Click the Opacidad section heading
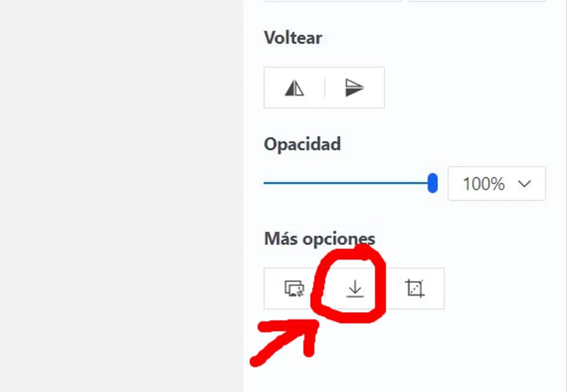The height and width of the screenshot is (392, 567). pyautogui.click(x=303, y=144)
